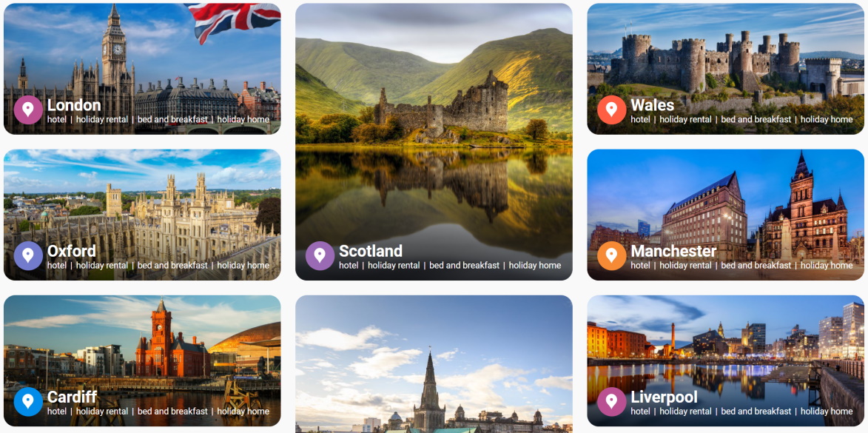Click the blue location pin beside Cardiff
Viewport: 868px width, 433px height.
28,401
